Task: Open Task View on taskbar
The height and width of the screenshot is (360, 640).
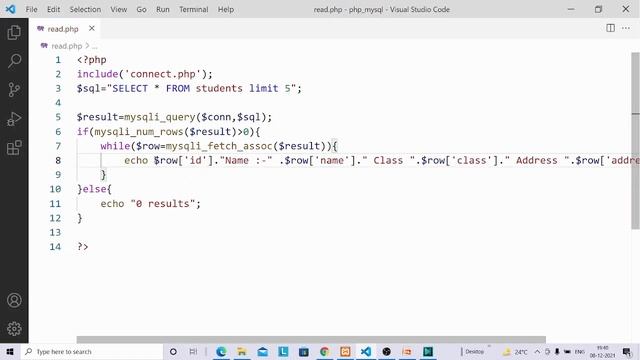Action: tap(193, 351)
